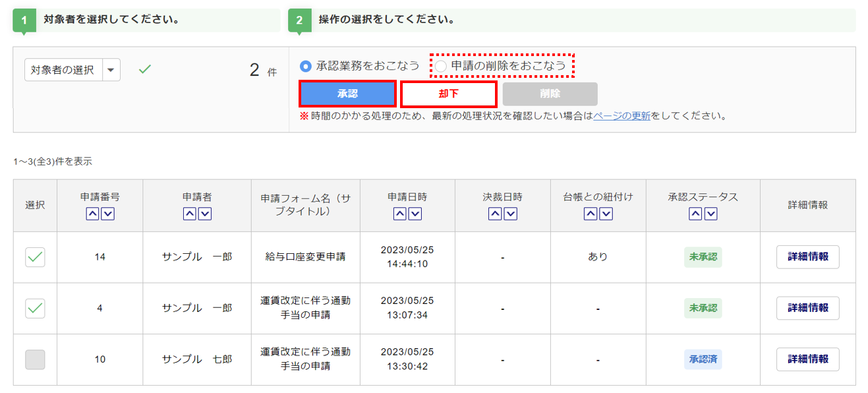Open 詳細情報 for application number 14
Viewport: 868px width, 393px height.
tap(807, 257)
